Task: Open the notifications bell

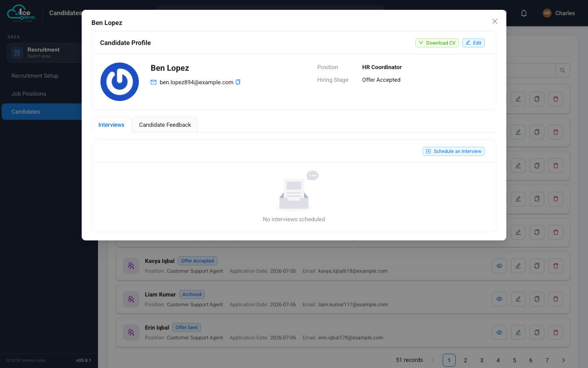Action: point(524,13)
